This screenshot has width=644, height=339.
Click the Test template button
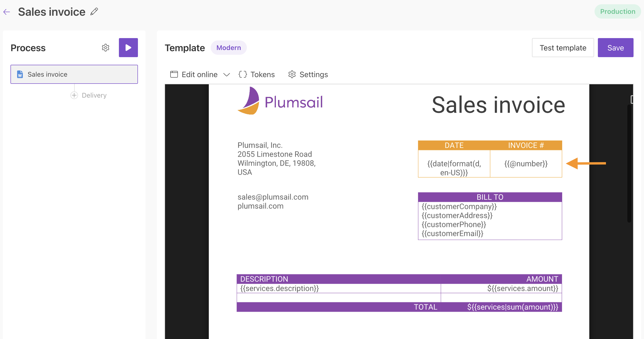563,48
